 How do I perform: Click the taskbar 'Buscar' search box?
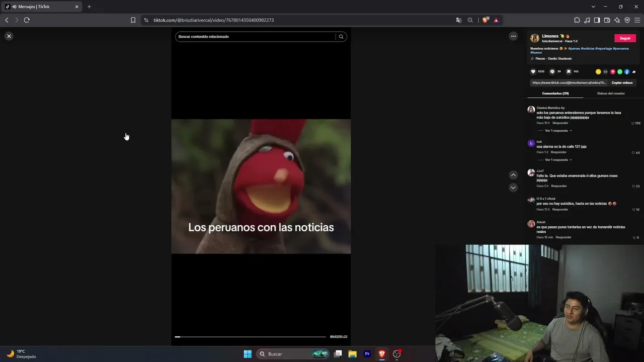(x=294, y=354)
